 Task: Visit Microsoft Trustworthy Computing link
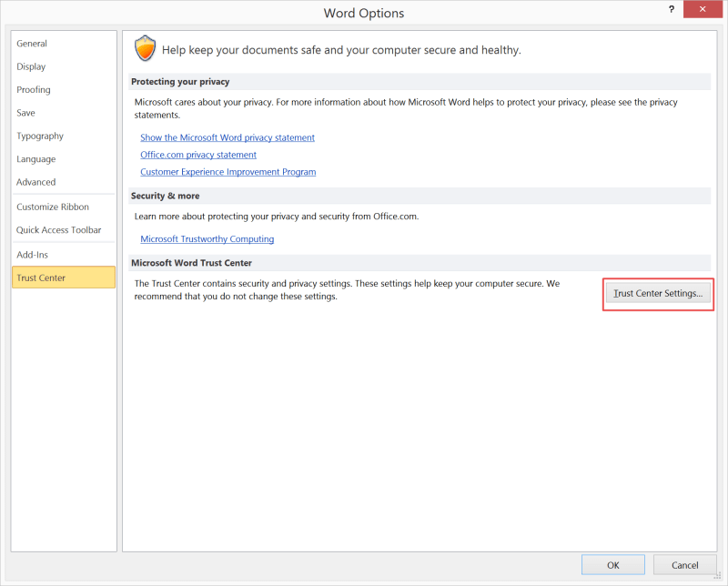[x=207, y=239]
